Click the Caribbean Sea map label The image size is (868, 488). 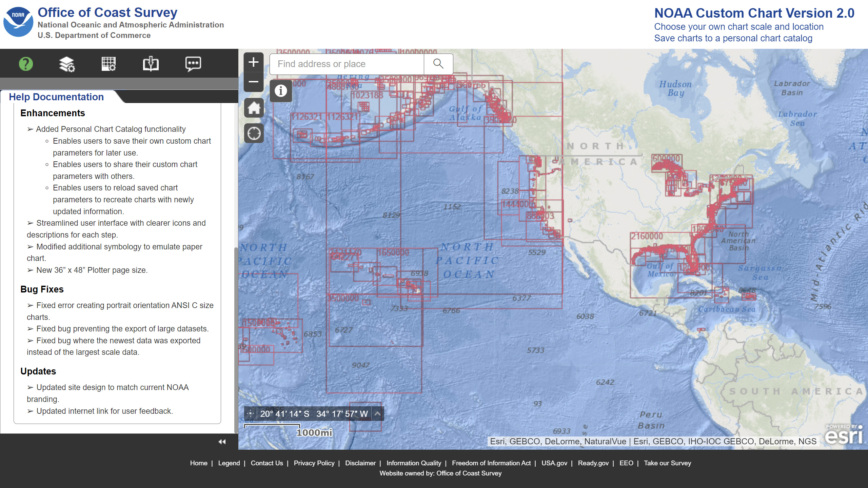pyautogui.click(x=727, y=309)
